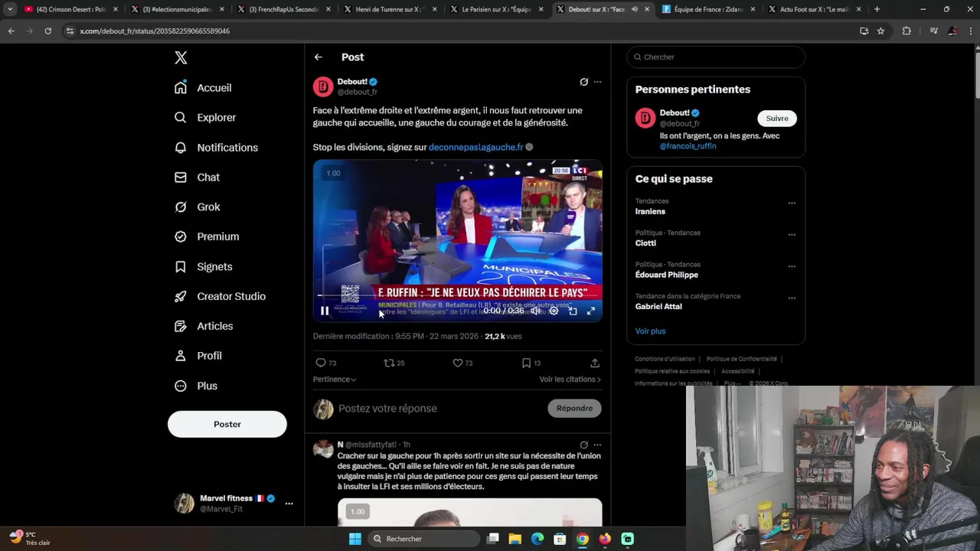Bookmark the post
This screenshot has width=980, height=551.
tap(526, 363)
